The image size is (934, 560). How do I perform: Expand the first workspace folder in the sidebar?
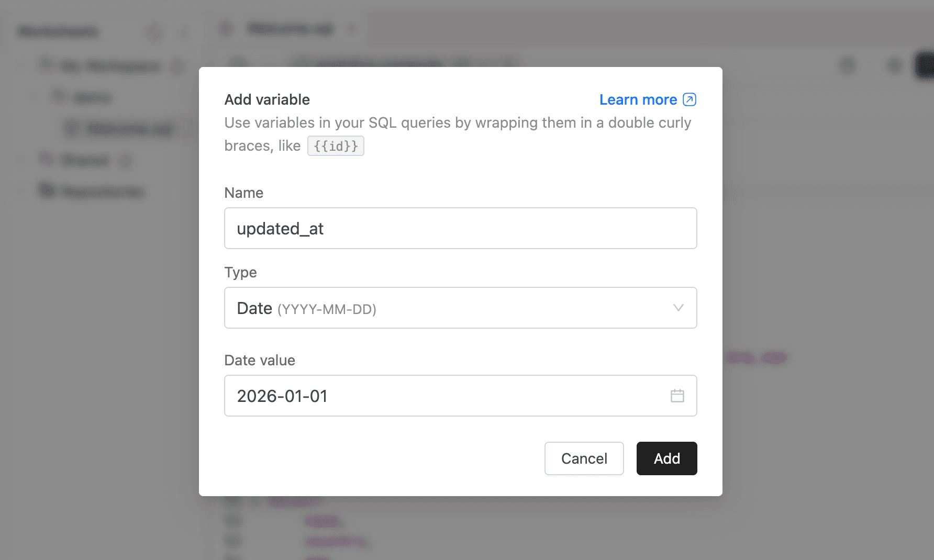(21, 66)
